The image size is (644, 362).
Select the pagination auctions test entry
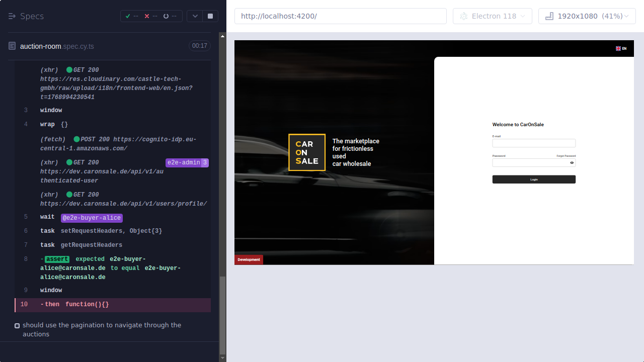click(101, 329)
